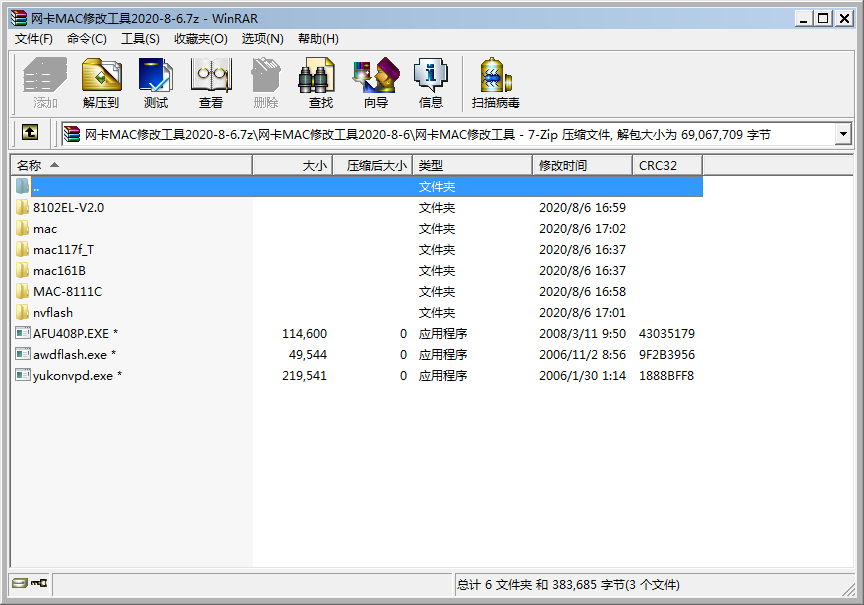This screenshot has width=864, height=605.
Task: Click CRC32 value 1888BFF8
Action: tap(666, 375)
